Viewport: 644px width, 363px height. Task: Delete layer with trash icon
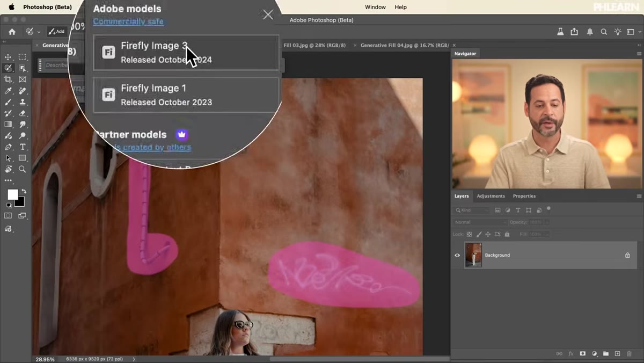(630, 354)
